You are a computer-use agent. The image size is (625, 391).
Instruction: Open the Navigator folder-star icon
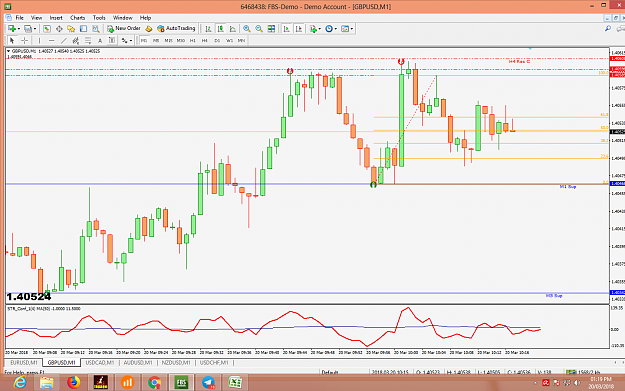point(71,29)
